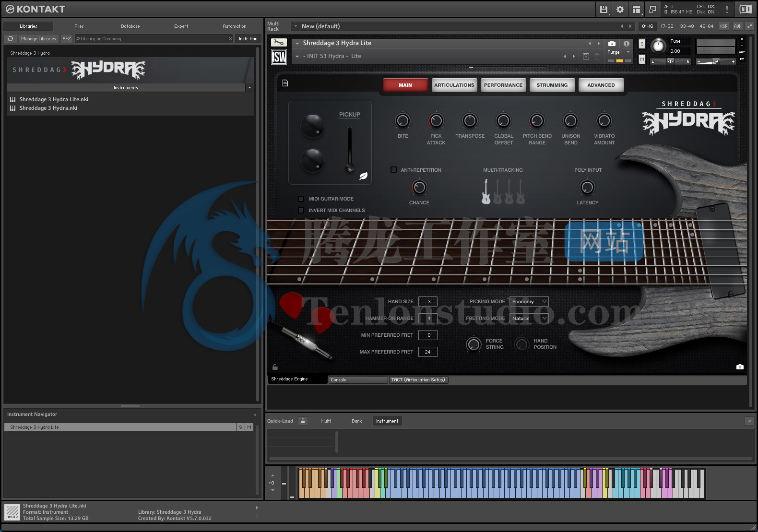Select next multi preset arrow
758x532 pixels.
coord(630,26)
